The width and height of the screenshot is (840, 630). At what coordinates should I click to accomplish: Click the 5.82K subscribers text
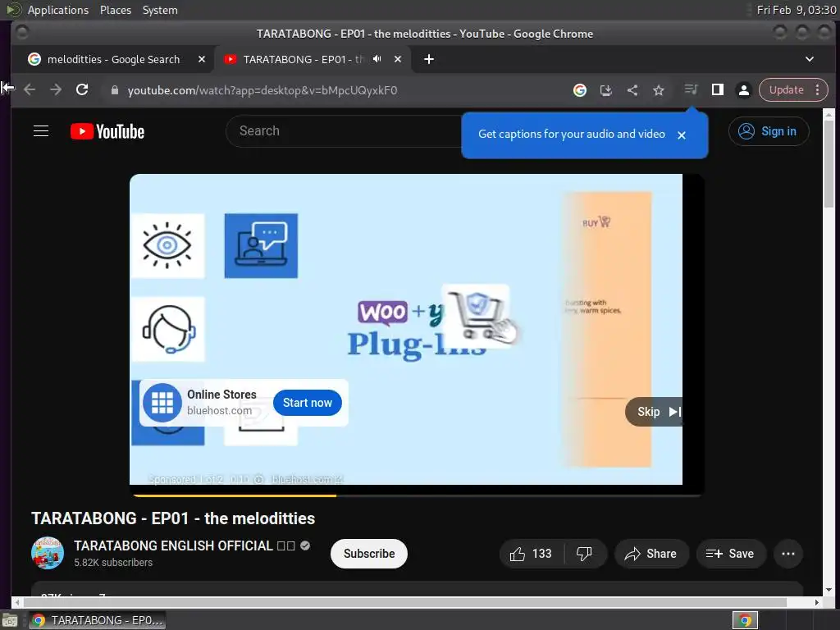coord(113,563)
